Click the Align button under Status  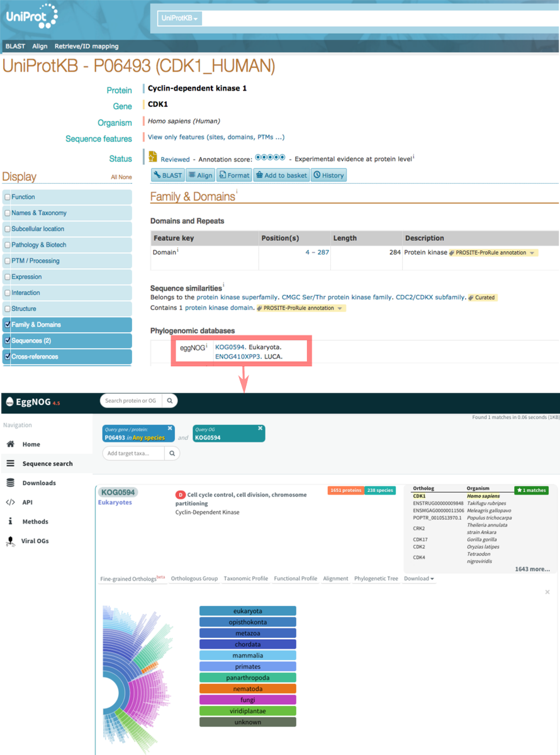pos(201,176)
